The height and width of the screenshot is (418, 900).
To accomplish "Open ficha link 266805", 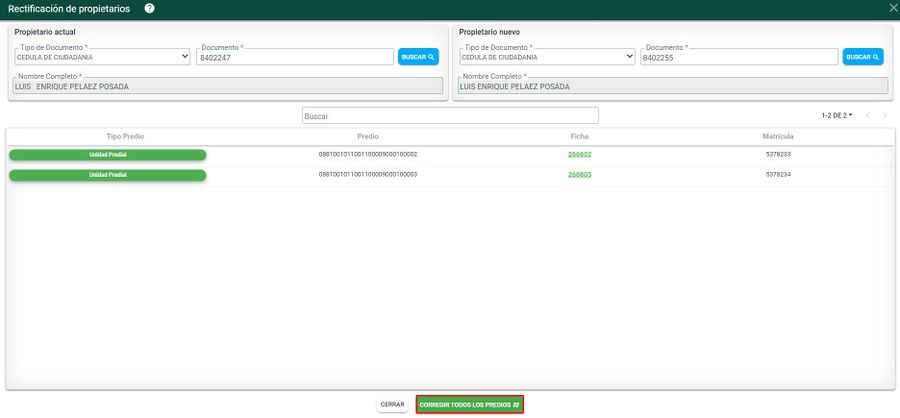I will (580, 175).
